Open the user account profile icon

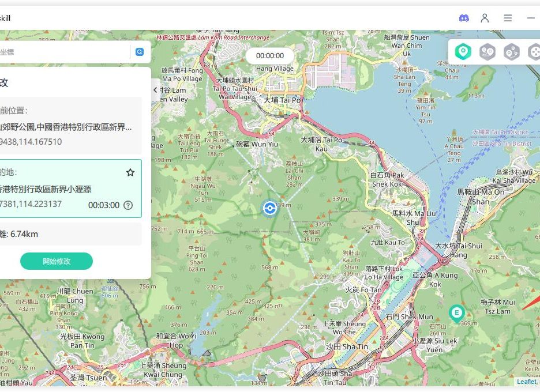point(485,18)
